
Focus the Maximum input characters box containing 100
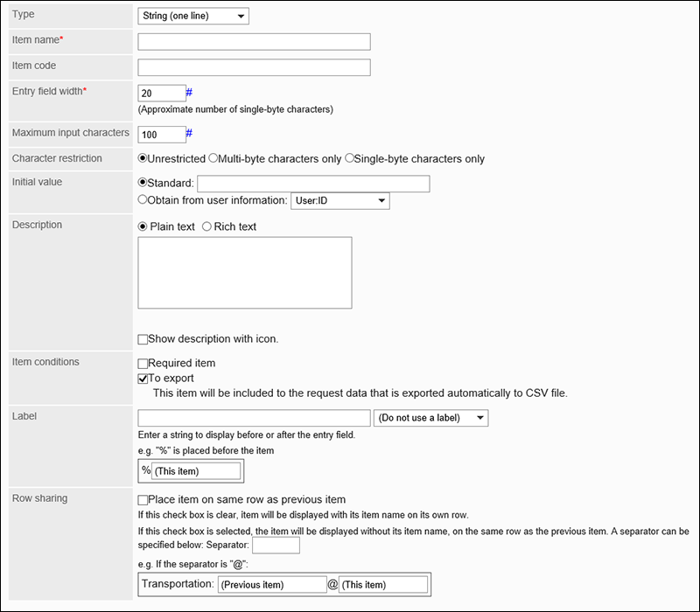click(162, 135)
